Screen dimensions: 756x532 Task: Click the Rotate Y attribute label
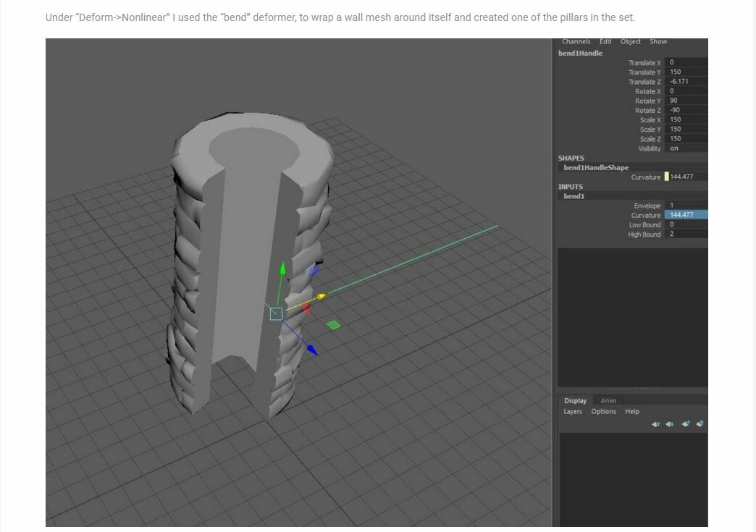(647, 101)
